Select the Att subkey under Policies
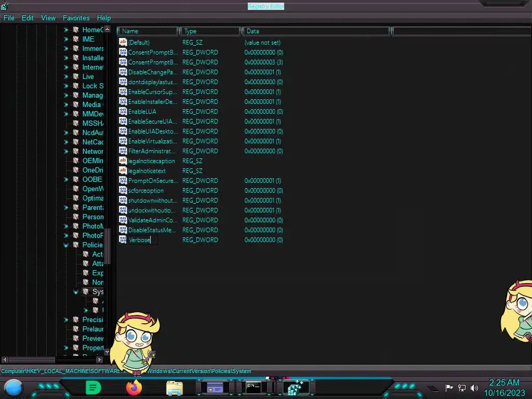The height and width of the screenshot is (399, 532). click(x=98, y=263)
